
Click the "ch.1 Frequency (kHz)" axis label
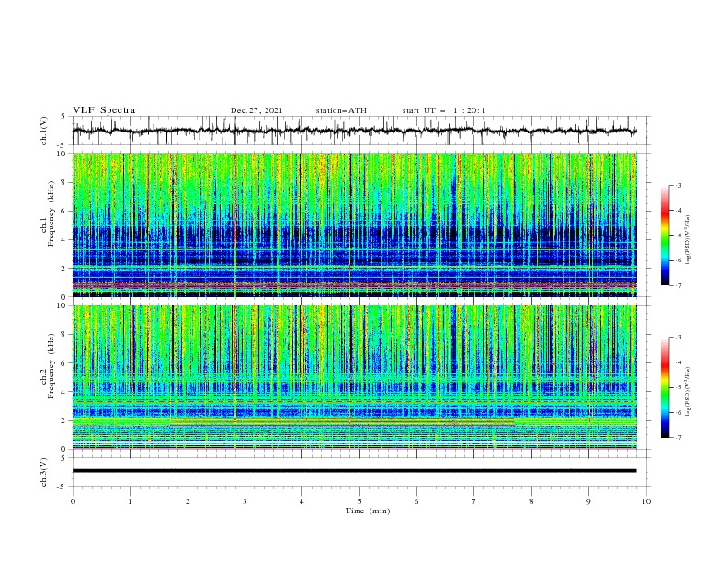coord(49,224)
